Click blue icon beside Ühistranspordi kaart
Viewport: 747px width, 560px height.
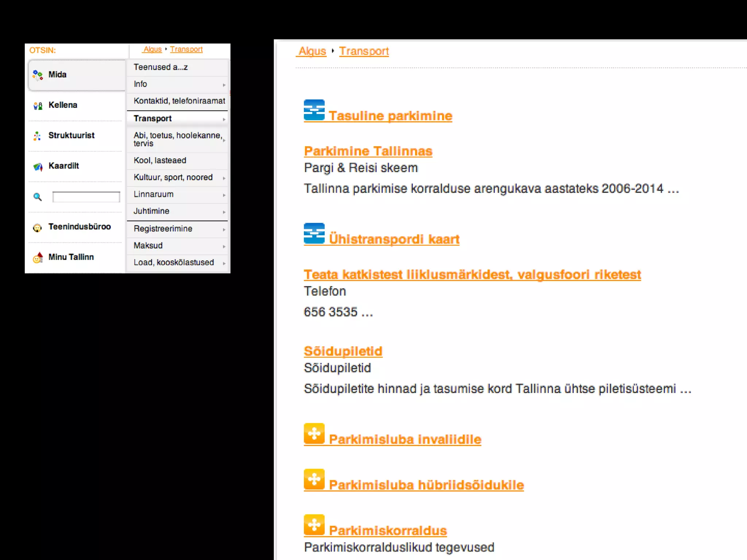coord(314,233)
